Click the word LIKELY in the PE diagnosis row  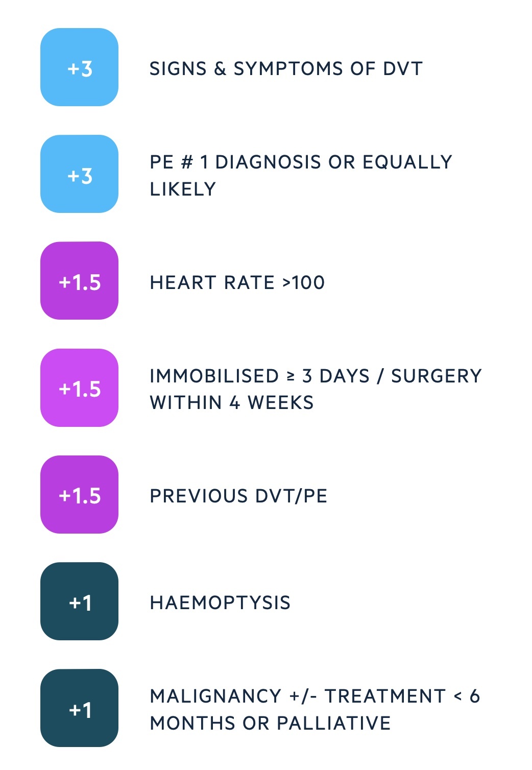[183, 189]
